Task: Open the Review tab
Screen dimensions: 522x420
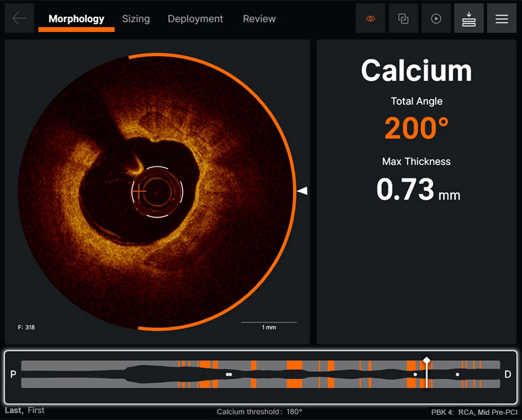Action: pyautogui.click(x=259, y=19)
